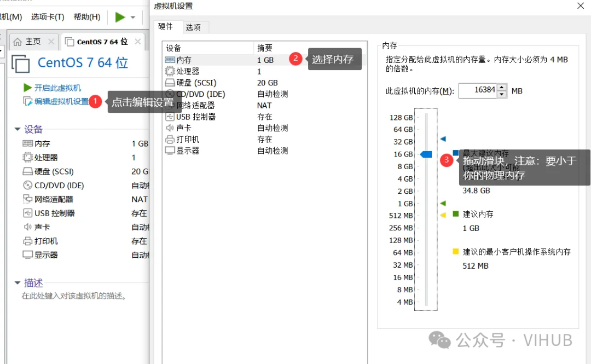Click the slider track at the 64 MB mark
591x364 pixels.
427,253
